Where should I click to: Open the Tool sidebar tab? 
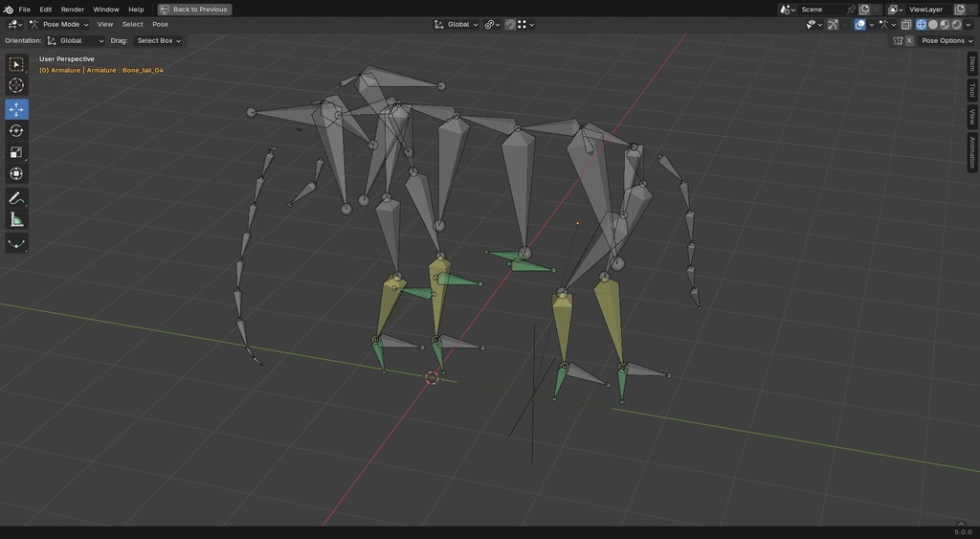click(x=972, y=90)
